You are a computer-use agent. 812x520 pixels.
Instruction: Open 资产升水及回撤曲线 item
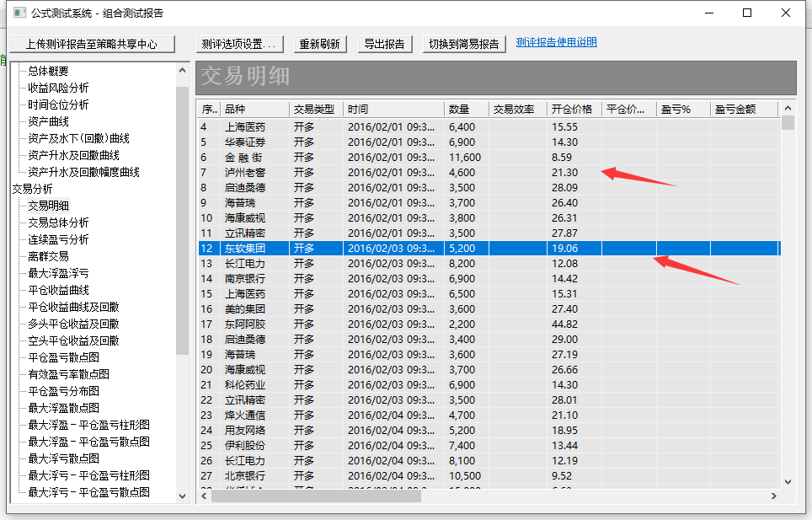coord(73,155)
